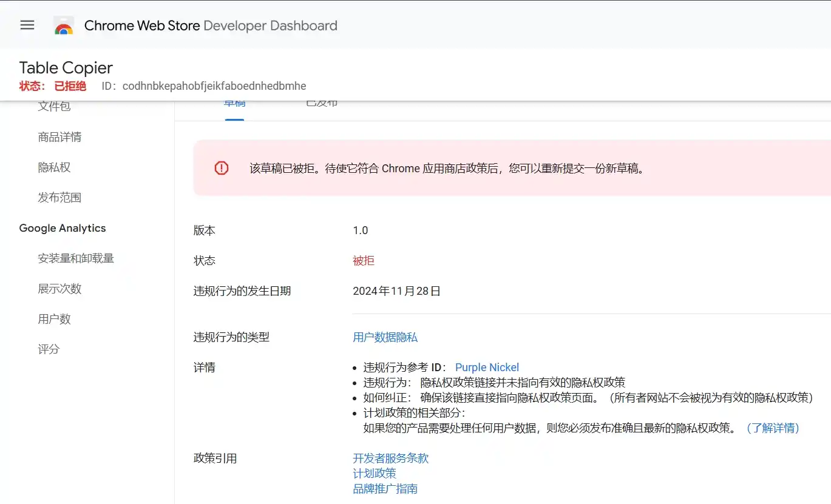The width and height of the screenshot is (831, 504).
Task: Click the 政策引用 label
Action: coord(215,459)
